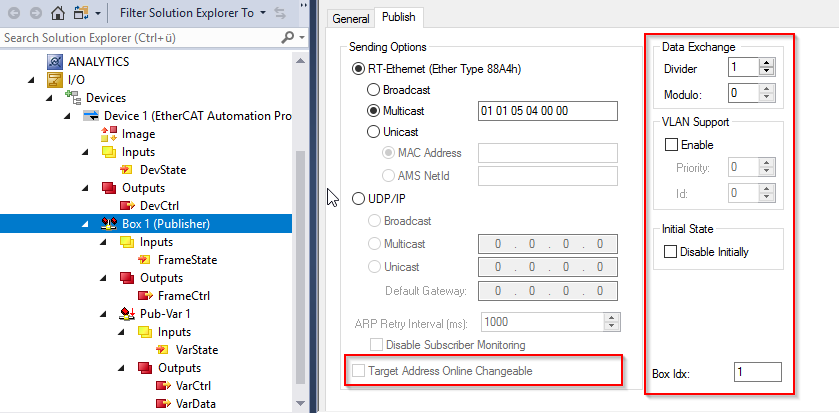Open the Filter Solution Explorer To dropdown

pyautogui.click(x=263, y=13)
